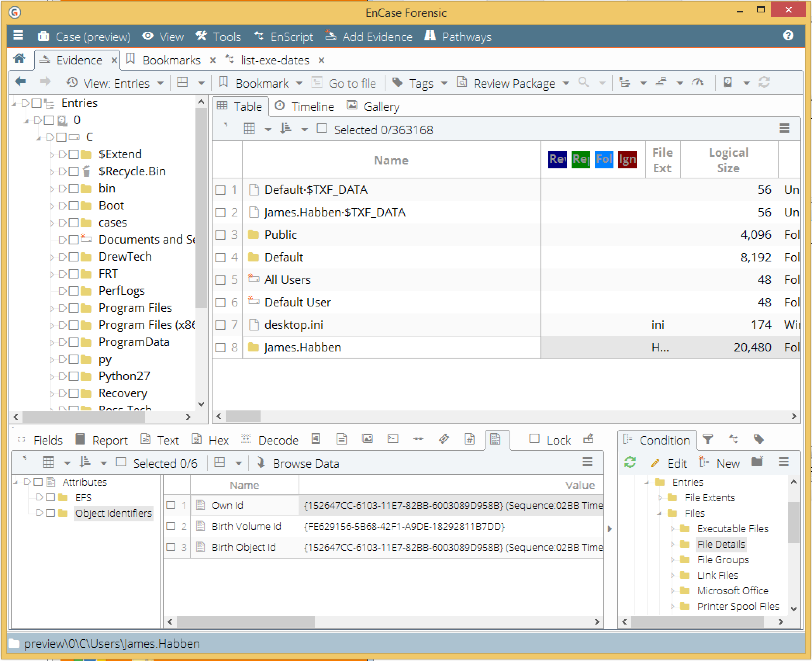This screenshot has height=661, width=812.
Task: Click the dark red Ign tag header
Action: tap(627, 159)
